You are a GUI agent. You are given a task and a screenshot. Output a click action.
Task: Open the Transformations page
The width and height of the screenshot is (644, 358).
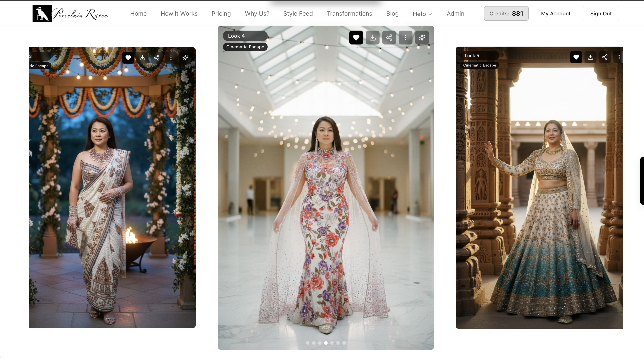tap(349, 13)
